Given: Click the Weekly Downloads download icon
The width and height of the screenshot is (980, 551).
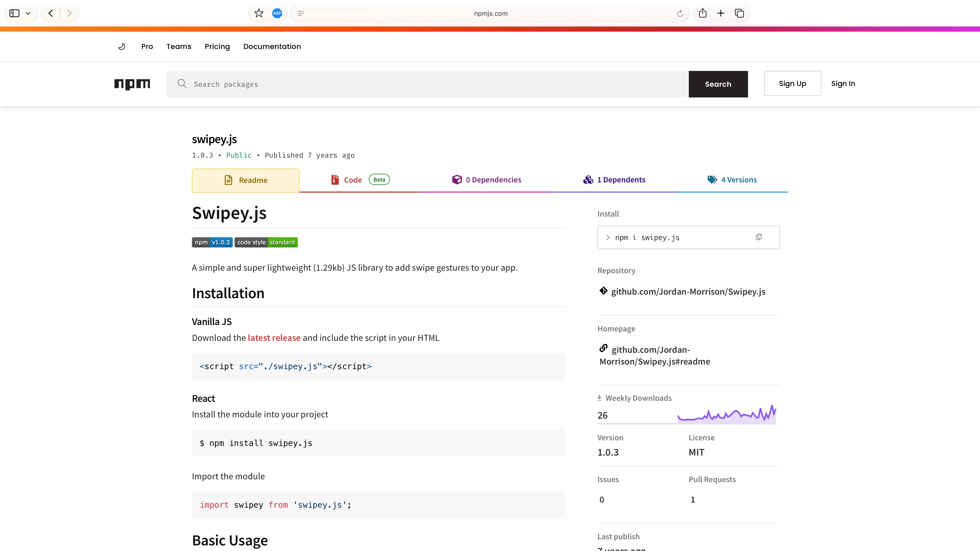Looking at the screenshot, I should point(599,398).
